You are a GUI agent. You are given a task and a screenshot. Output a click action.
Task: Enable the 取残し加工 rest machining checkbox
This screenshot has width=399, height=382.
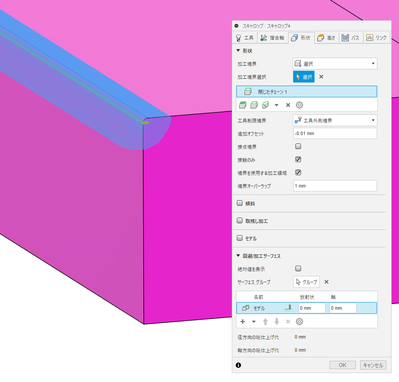240,221
